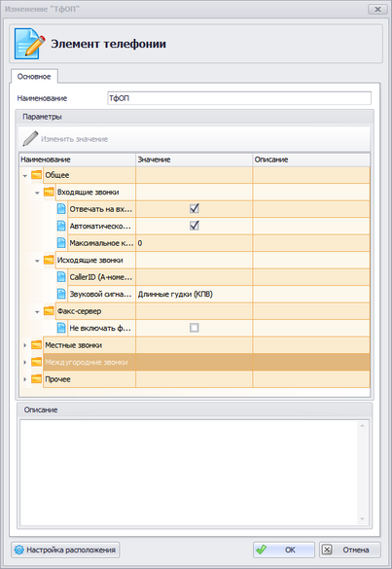Click the folder icon beside Входящие звонки
This screenshot has width=392, height=569.
pyautogui.click(x=49, y=192)
